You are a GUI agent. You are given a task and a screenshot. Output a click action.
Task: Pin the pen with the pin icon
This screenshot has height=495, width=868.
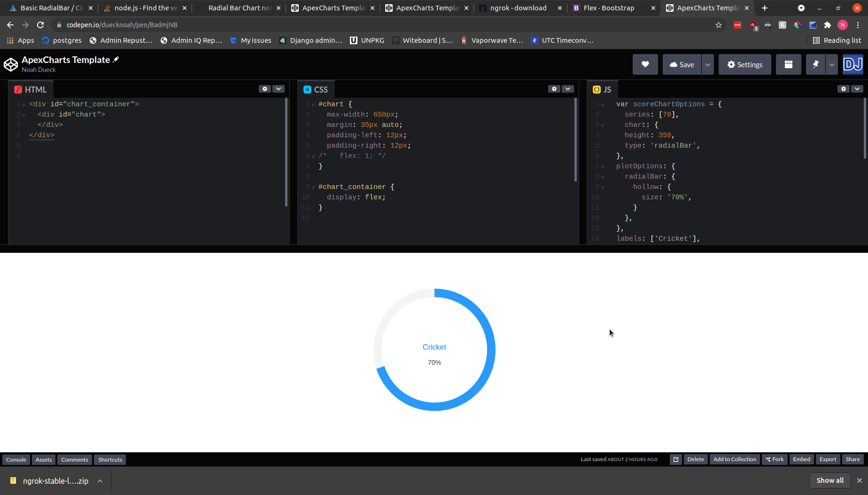[815, 64]
